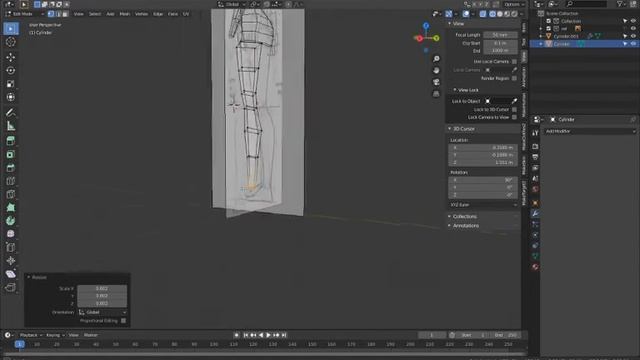Enable Face select mode

point(65,14)
